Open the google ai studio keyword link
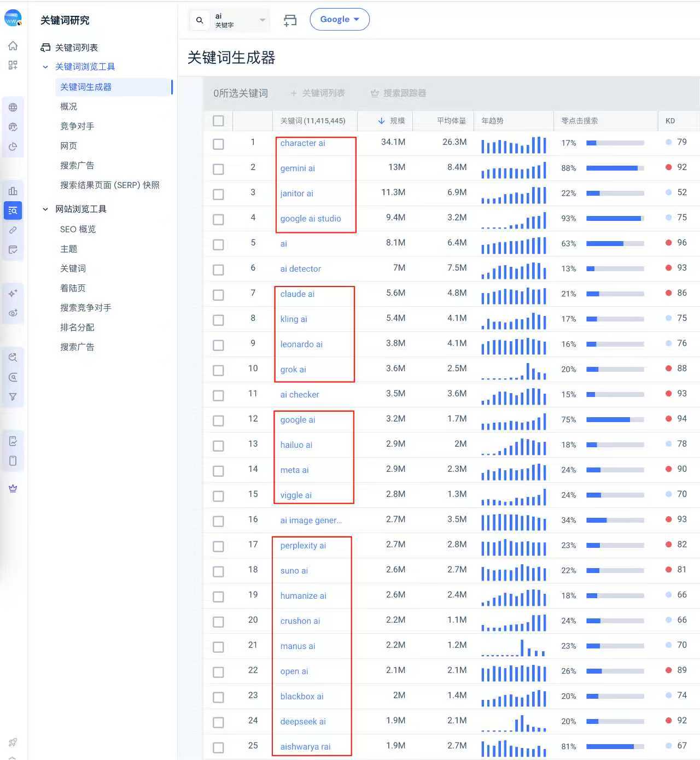 [311, 219]
